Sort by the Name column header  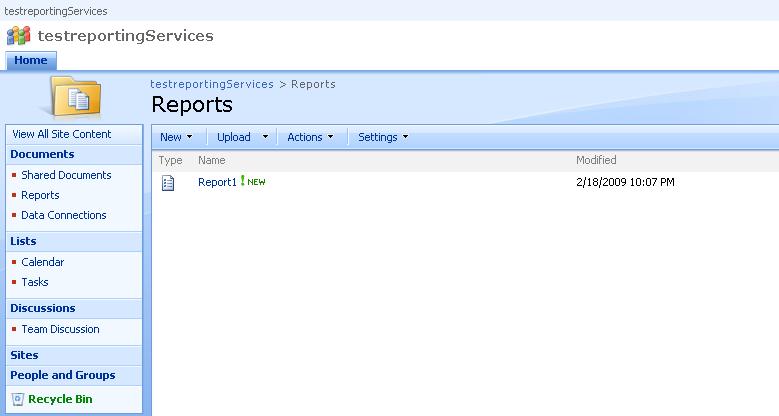(x=212, y=161)
